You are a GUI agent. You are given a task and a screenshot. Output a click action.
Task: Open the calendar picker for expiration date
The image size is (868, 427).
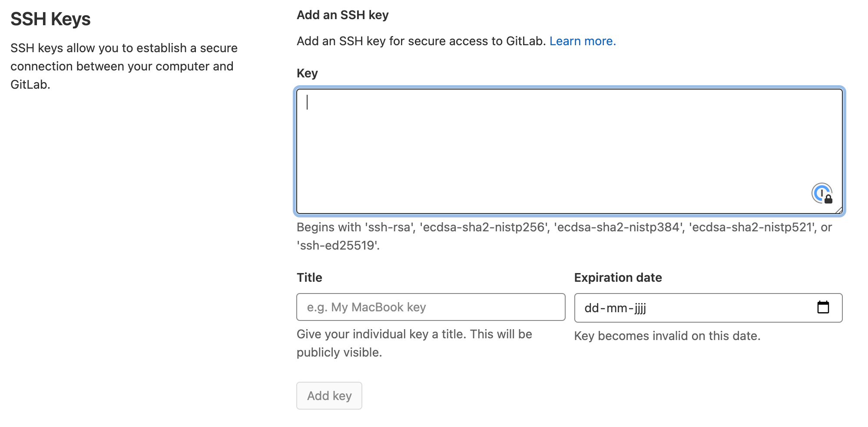[x=824, y=307]
